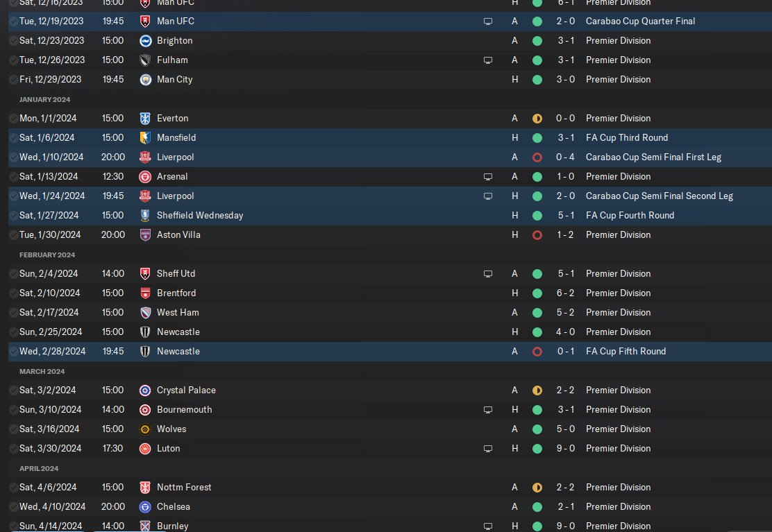This screenshot has height=532, width=772.
Task: Click the 6 - 2 score against Brentford
Action: [x=564, y=293]
